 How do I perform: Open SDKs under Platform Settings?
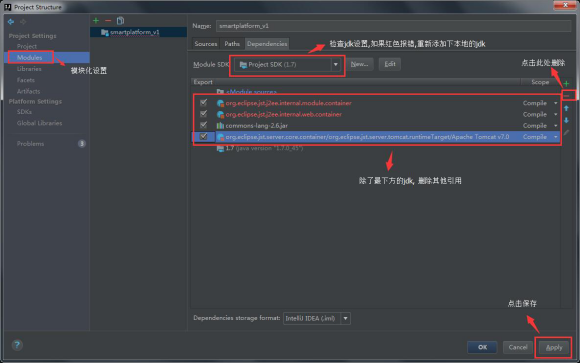point(24,112)
